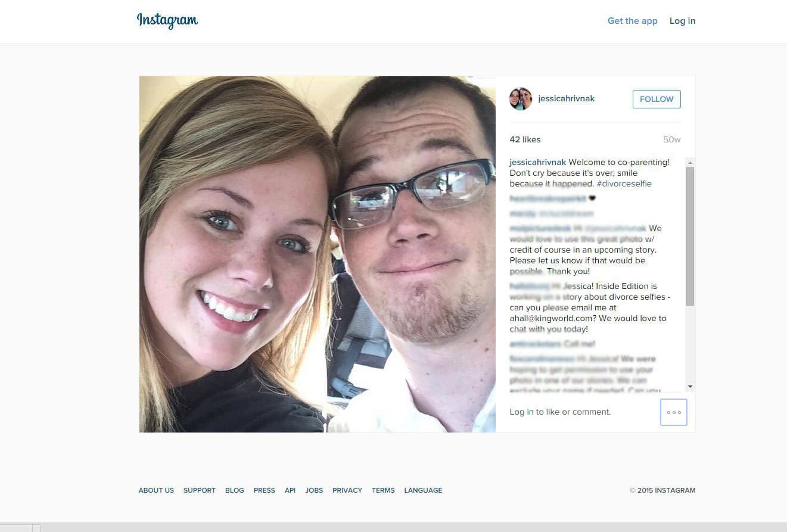Click Get the app link

(632, 21)
